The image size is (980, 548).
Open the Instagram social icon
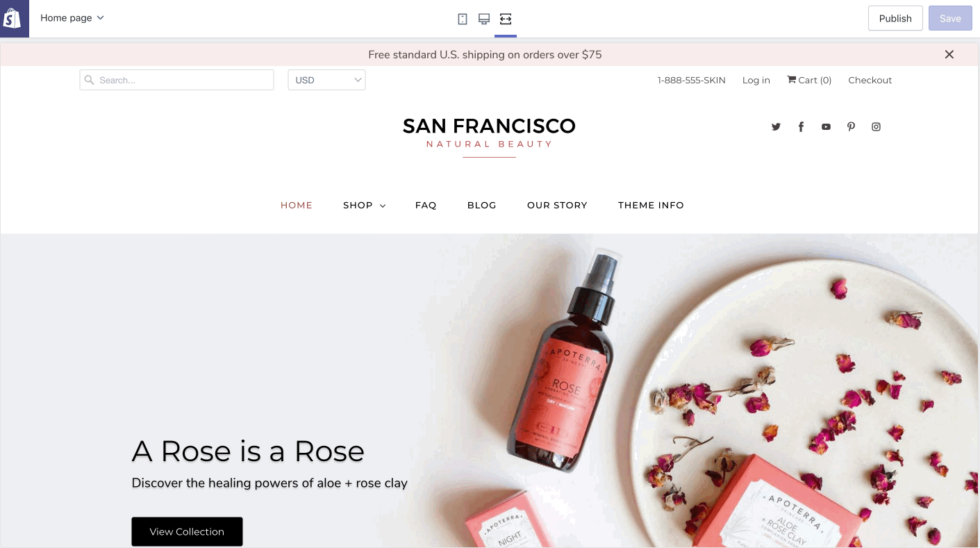click(876, 126)
